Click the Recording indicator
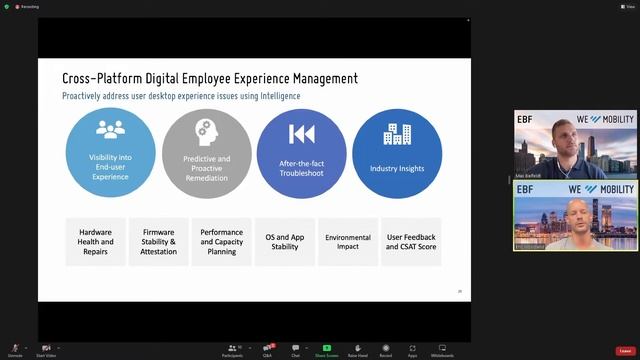The width and height of the screenshot is (640, 360). click(27, 7)
